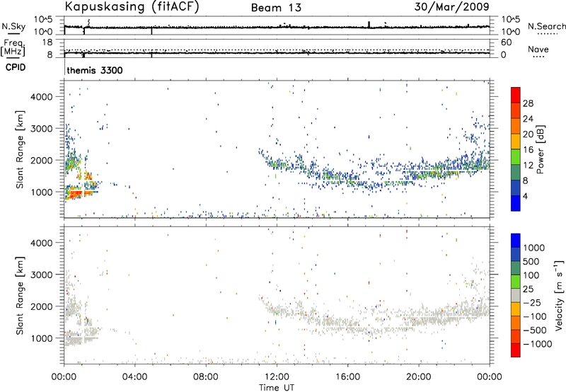Click the "12:00" time tick label
Image resolution: width=566 pixels, height=392 pixels.
click(x=277, y=377)
